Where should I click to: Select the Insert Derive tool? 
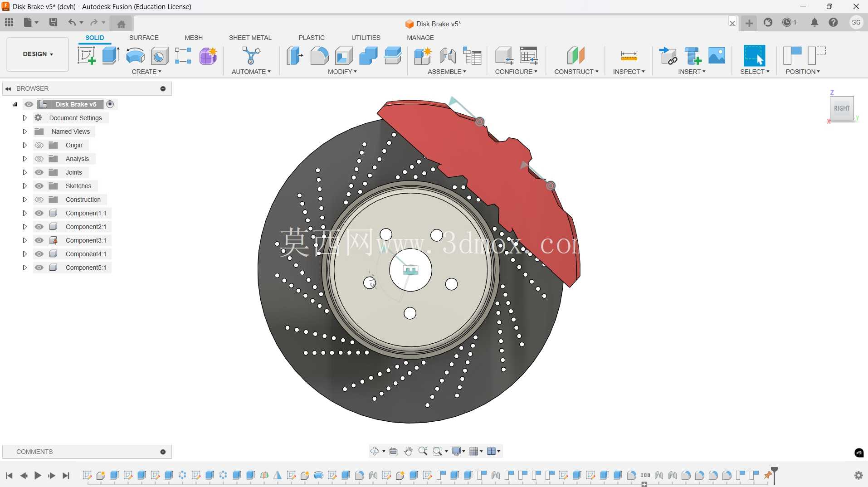click(668, 56)
